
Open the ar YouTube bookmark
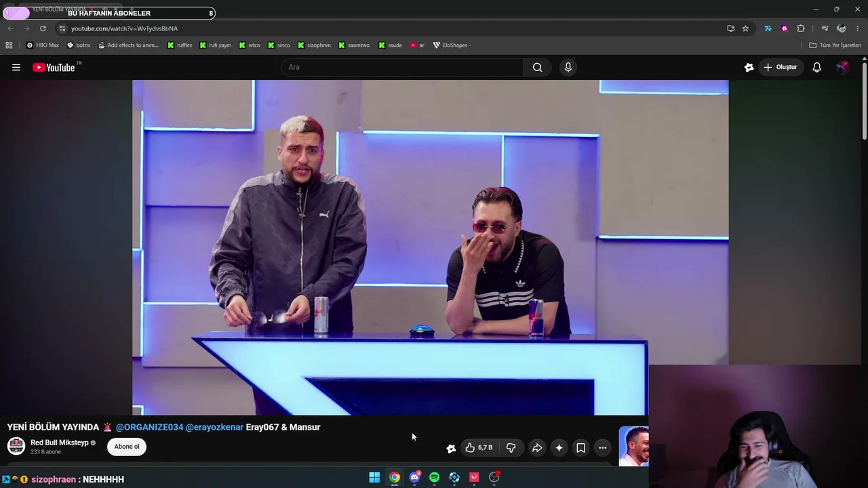pos(417,45)
